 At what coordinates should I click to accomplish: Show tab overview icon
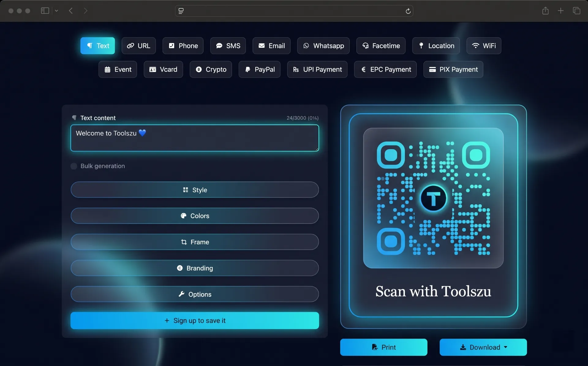click(x=577, y=11)
